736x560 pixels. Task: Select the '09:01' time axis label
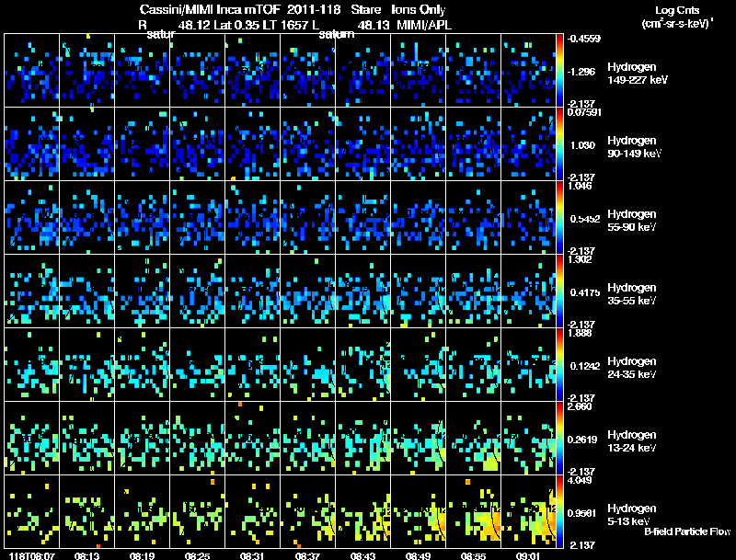[528, 555]
